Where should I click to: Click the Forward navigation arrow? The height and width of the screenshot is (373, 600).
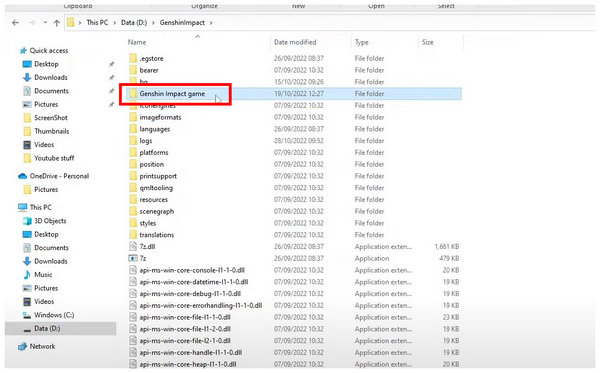32,23
